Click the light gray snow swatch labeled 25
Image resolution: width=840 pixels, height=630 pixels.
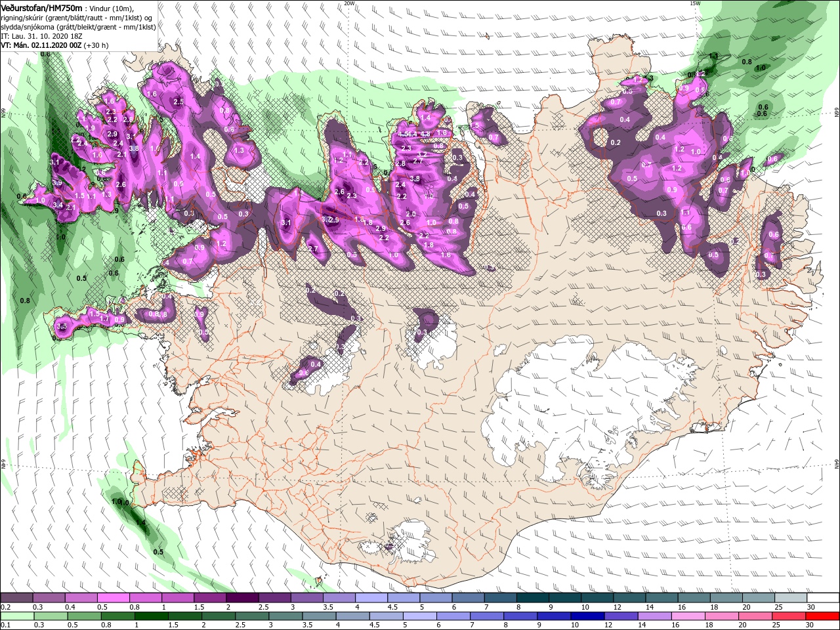pos(791,598)
